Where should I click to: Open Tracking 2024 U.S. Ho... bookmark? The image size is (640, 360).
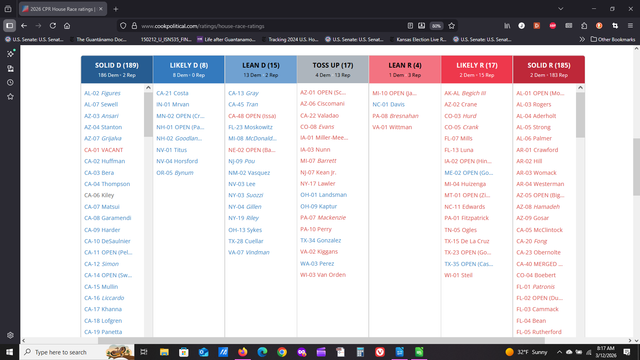[290, 40]
